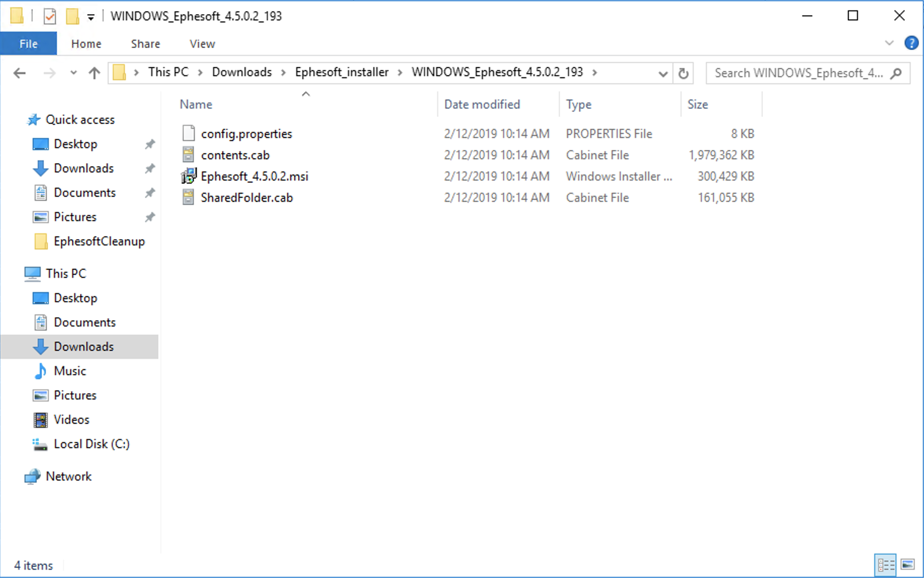924x578 pixels.
Task: Click This PC in the address bar
Action: [x=168, y=72]
